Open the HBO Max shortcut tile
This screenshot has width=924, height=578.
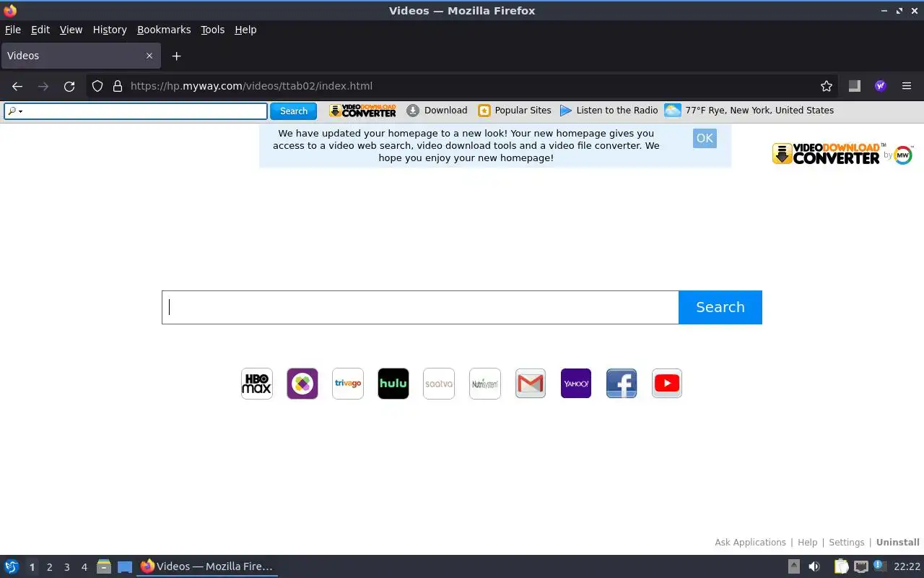(257, 384)
